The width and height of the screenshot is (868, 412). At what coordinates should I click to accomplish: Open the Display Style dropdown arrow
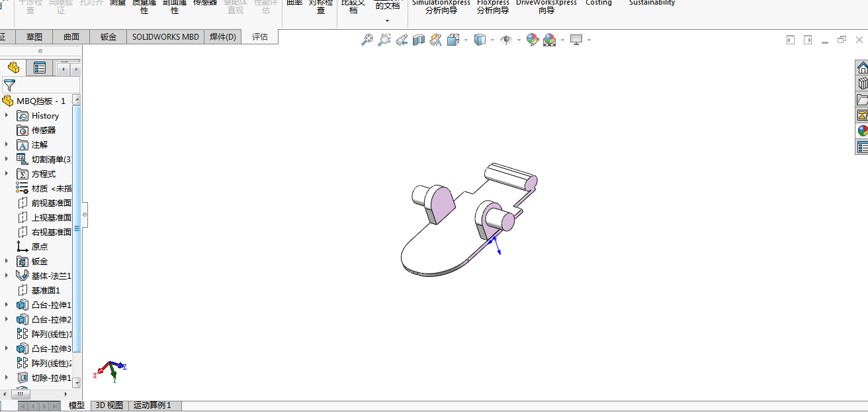pyautogui.click(x=492, y=40)
